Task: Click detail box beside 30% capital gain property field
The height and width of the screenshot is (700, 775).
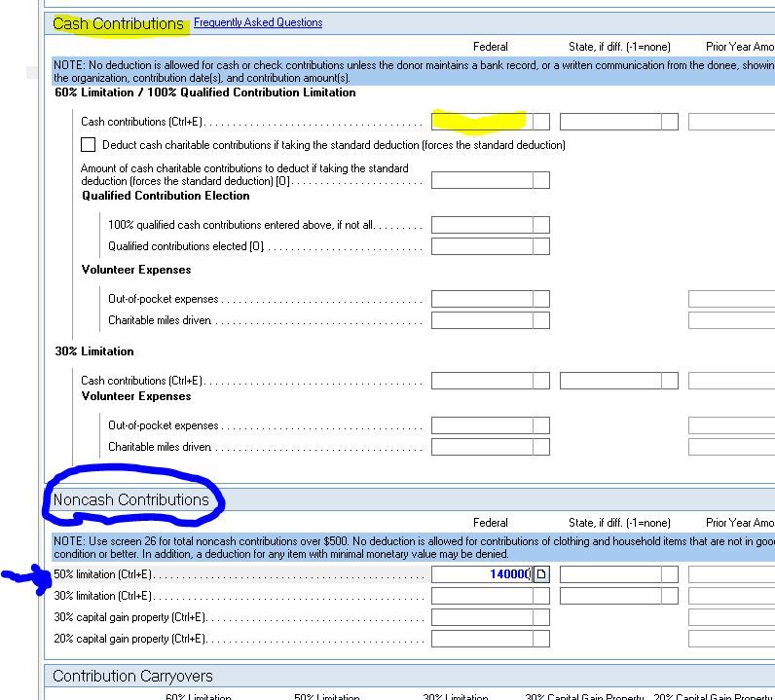Action: (x=541, y=617)
